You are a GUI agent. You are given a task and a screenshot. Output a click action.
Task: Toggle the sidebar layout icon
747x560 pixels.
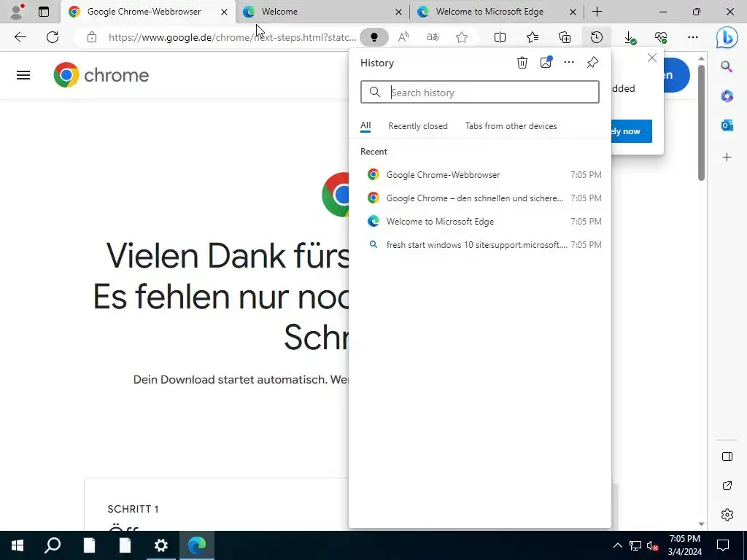pos(727,456)
